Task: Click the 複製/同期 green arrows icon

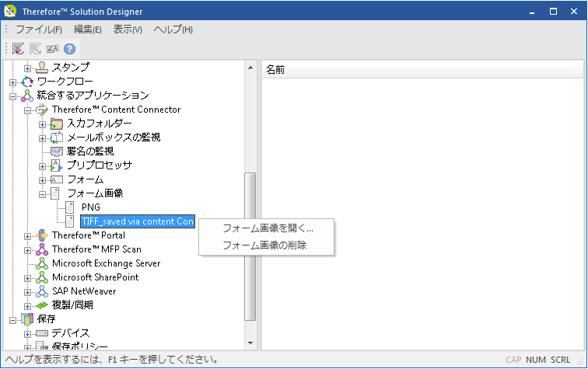Action: click(x=42, y=305)
